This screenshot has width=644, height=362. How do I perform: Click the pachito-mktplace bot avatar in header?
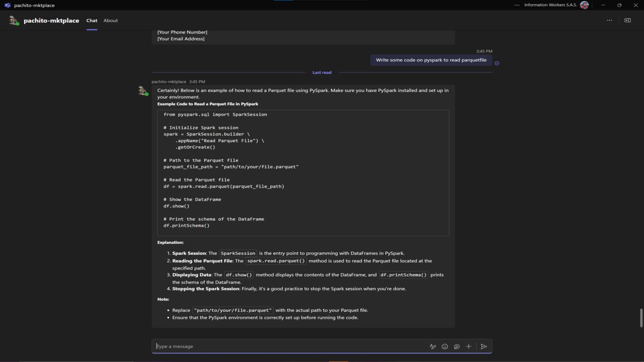pyautogui.click(x=14, y=21)
